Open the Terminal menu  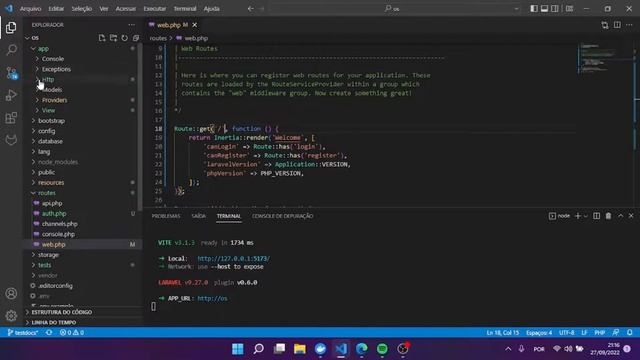tap(185, 9)
